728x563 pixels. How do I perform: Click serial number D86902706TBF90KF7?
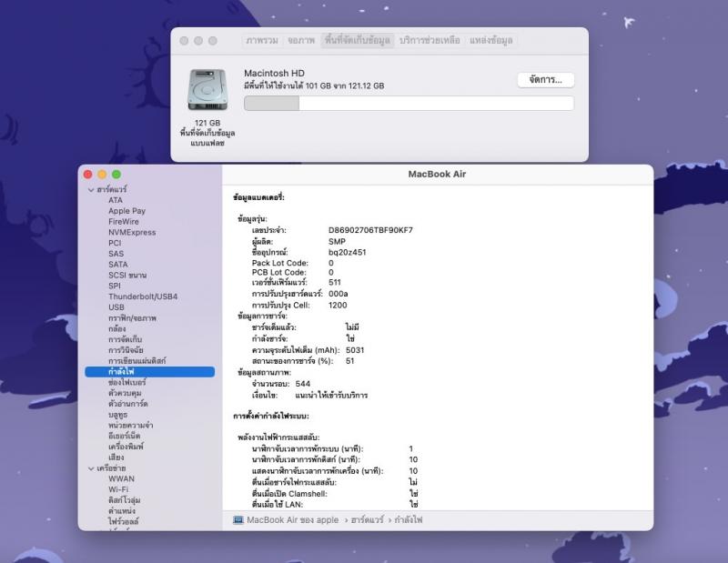pos(370,230)
